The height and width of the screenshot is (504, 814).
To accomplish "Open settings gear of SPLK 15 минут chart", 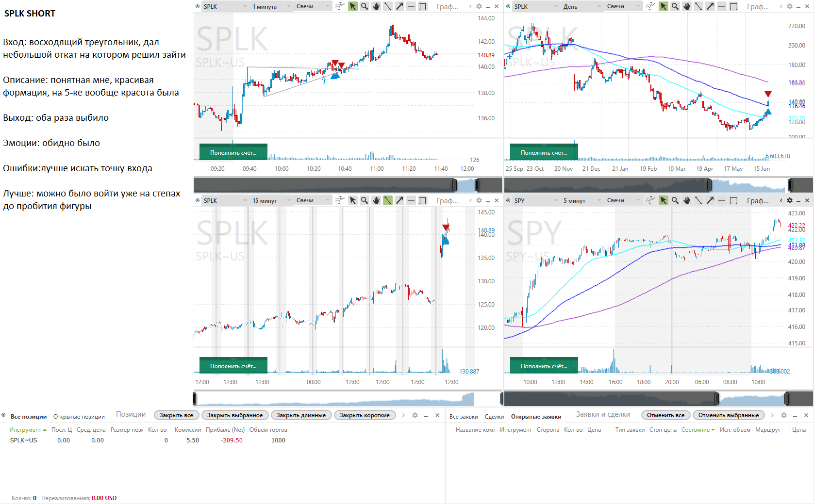I will point(479,200).
